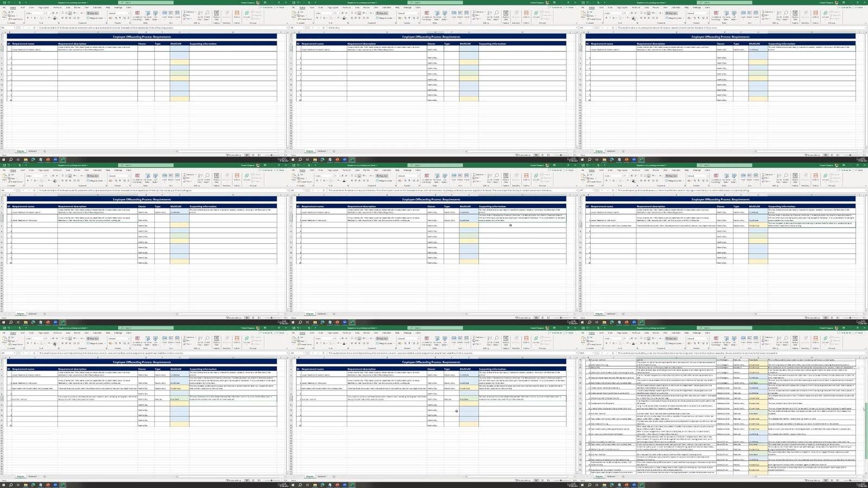
Task: Click Insert cells icon in fully populated table window
Action: (x=743, y=340)
